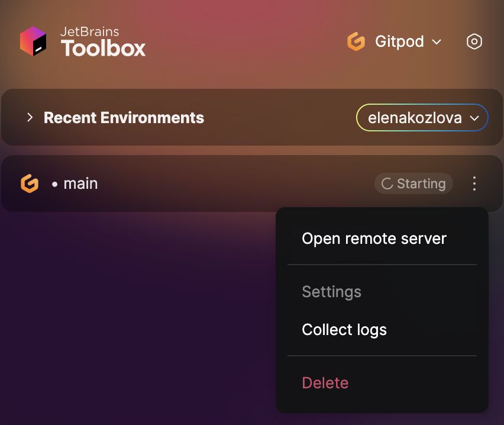Expand the Recent Environments section
Viewport: 504px width, 425px height.
(30, 117)
